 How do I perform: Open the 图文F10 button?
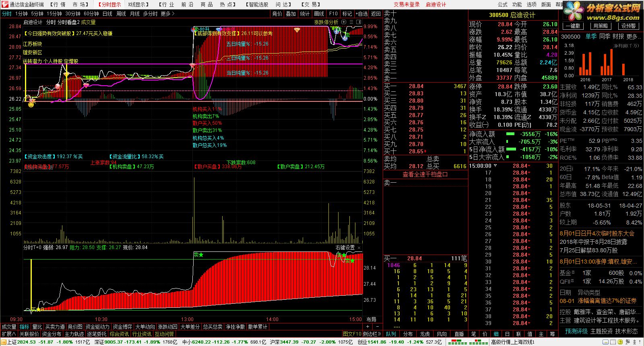(352, 334)
